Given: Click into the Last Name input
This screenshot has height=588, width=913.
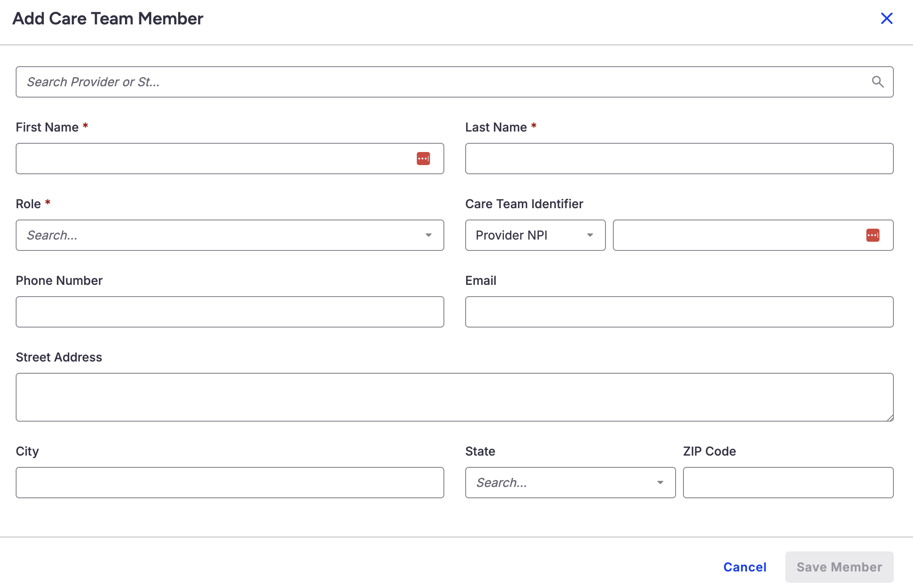Looking at the screenshot, I should coord(679,159).
